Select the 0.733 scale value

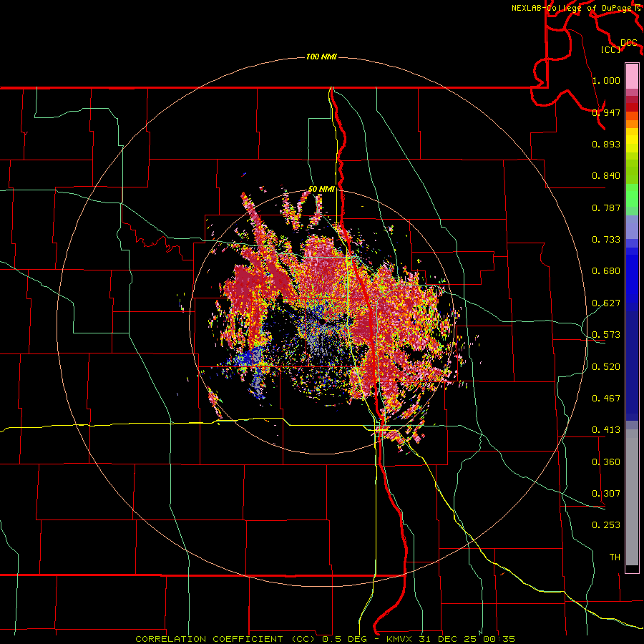click(x=606, y=239)
